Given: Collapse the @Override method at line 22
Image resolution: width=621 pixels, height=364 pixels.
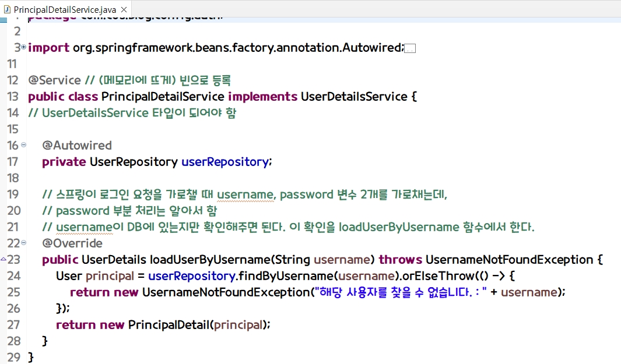Looking at the screenshot, I should [x=24, y=242].
